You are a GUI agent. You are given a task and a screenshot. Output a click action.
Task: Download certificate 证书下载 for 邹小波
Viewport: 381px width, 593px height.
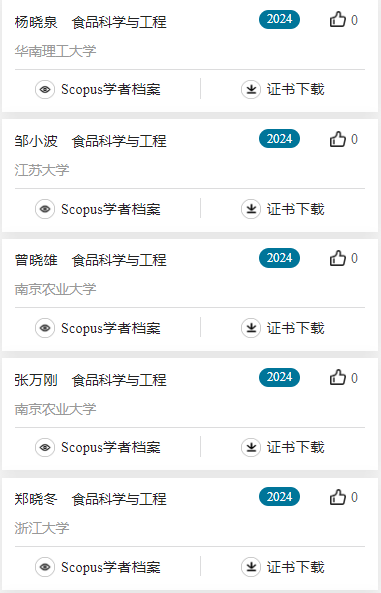pos(295,209)
